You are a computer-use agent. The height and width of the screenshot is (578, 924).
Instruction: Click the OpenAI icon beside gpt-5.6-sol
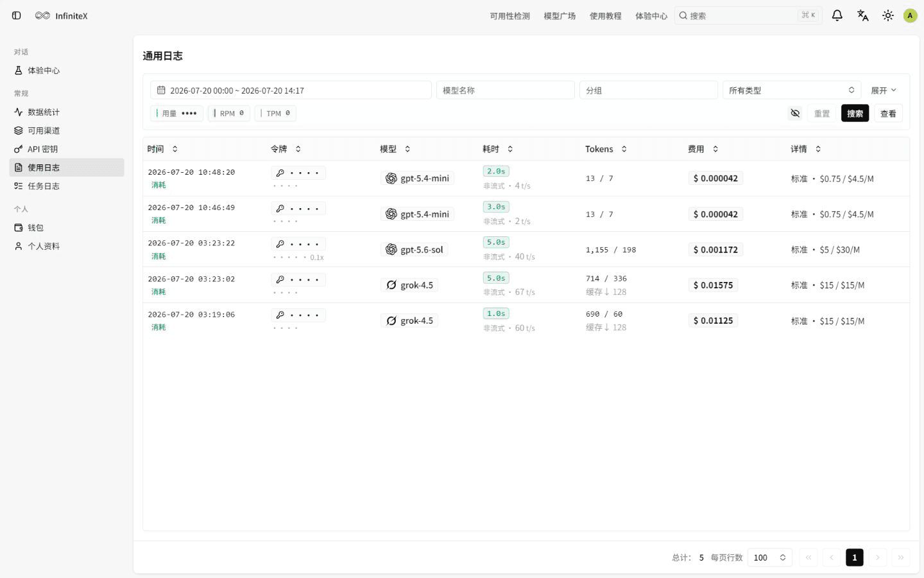[391, 249]
